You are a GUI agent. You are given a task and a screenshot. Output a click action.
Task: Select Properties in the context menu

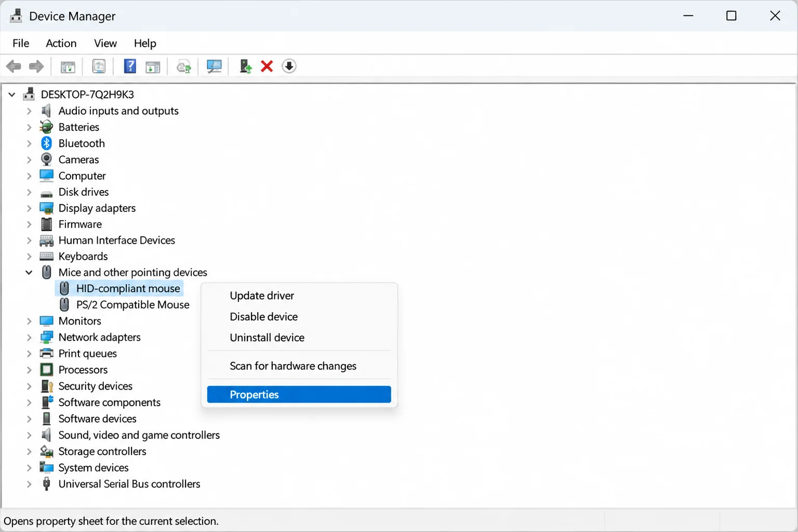(299, 395)
